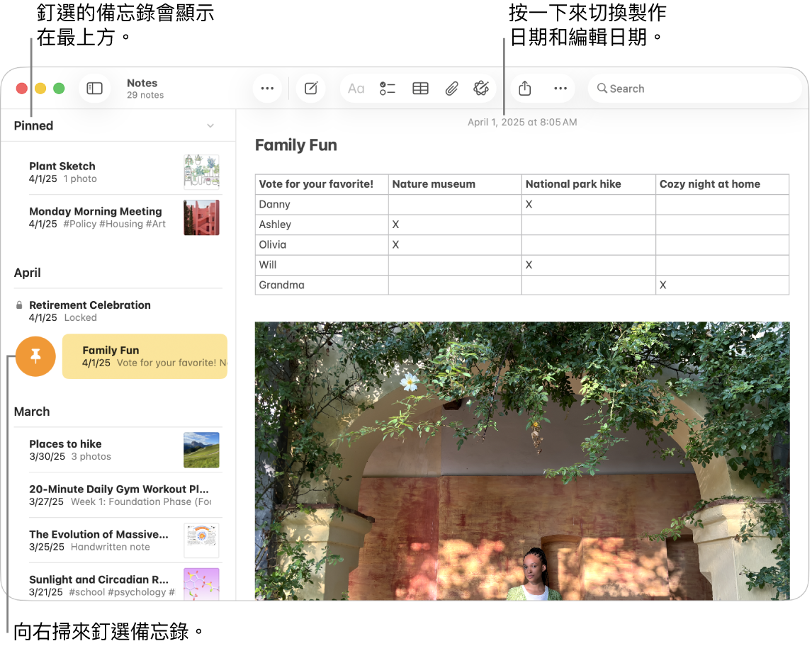Click the Family Fun note title heading
Viewport: 812px width, 646px height.
[296, 145]
